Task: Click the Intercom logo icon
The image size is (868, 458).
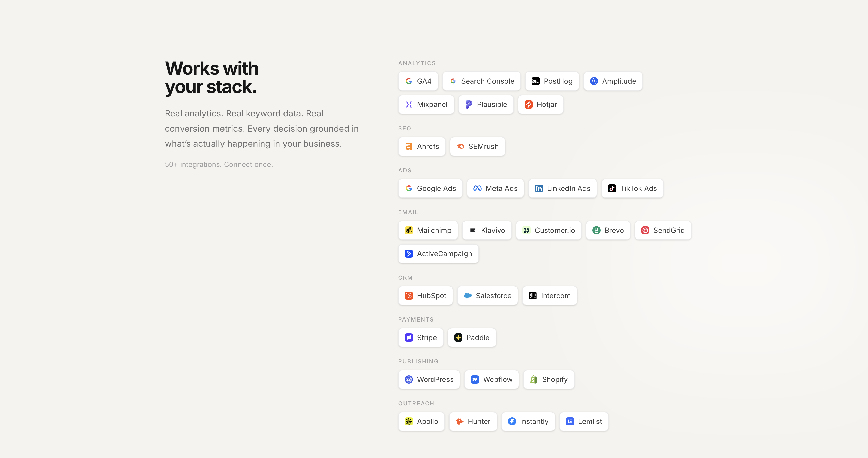Action: pyautogui.click(x=532, y=296)
